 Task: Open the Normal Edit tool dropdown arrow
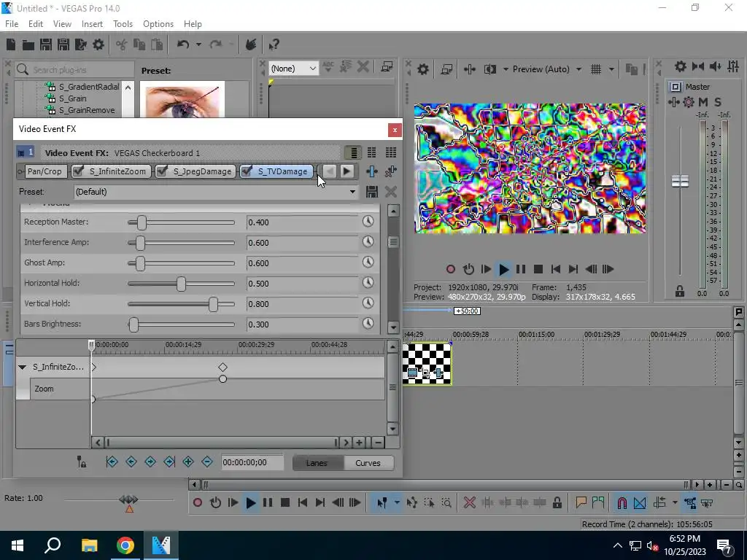pyautogui.click(x=396, y=503)
